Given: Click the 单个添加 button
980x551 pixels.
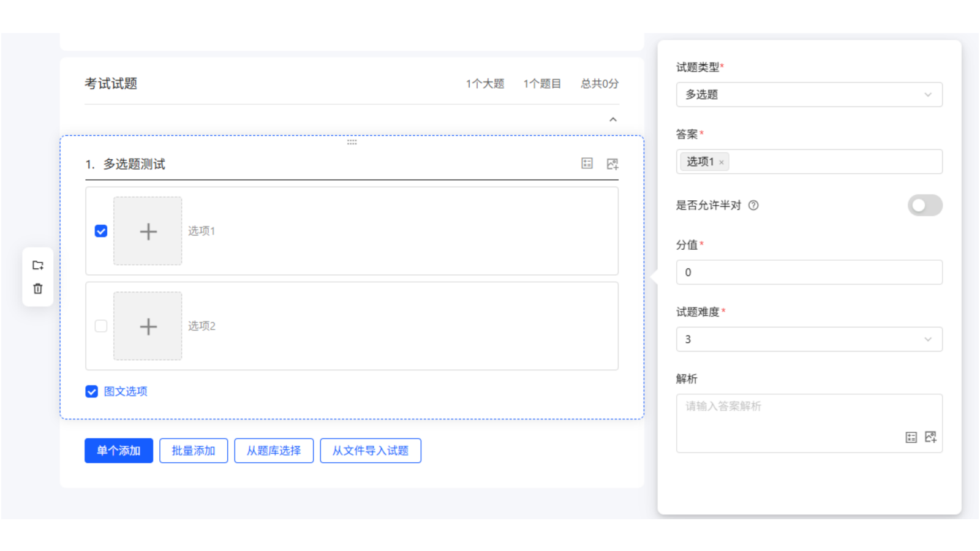Looking at the screenshot, I should point(118,451).
